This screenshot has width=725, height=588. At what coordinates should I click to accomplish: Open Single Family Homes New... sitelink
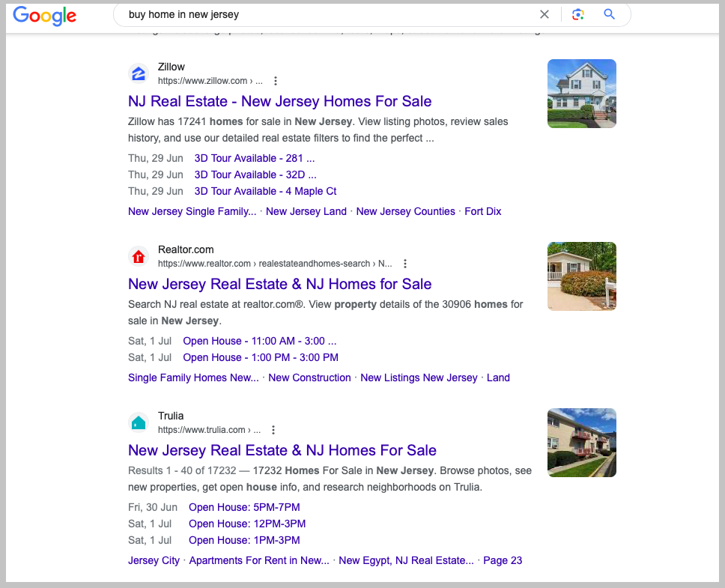pyautogui.click(x=193, y=378)
